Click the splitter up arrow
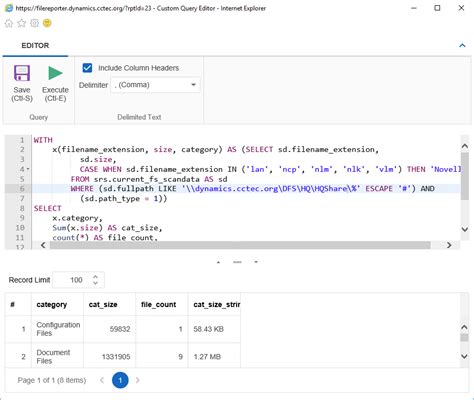The width and height of the screenshot is (474, 400). [218, 262]
